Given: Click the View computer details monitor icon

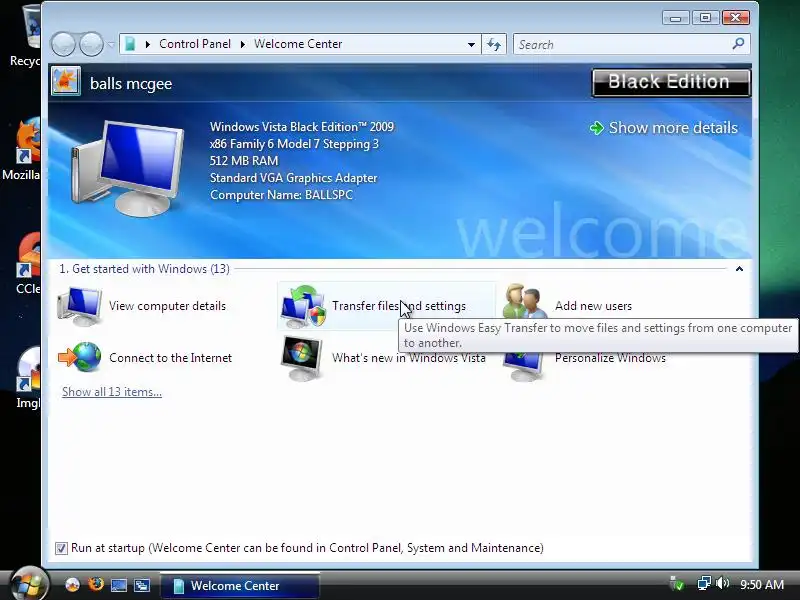Looking at the screenshot, I should 80,306.
